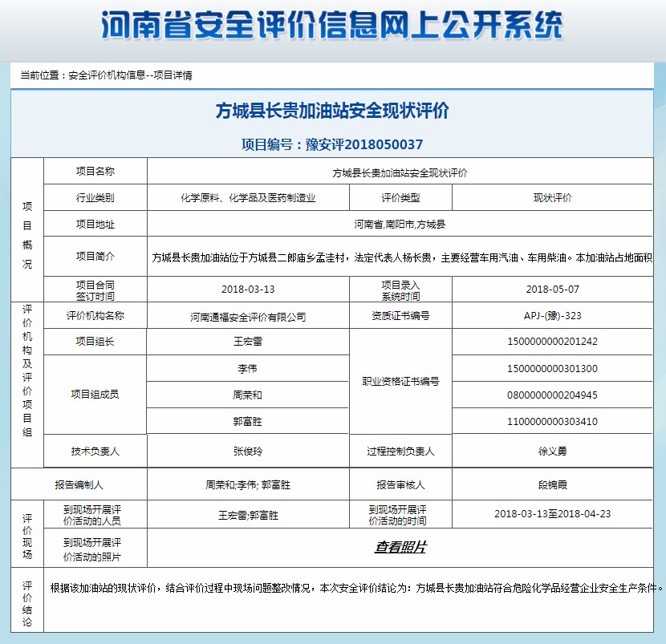Click the vertical 评价现场 section header
Screen dimensions: 666x644
coord(27,537)
